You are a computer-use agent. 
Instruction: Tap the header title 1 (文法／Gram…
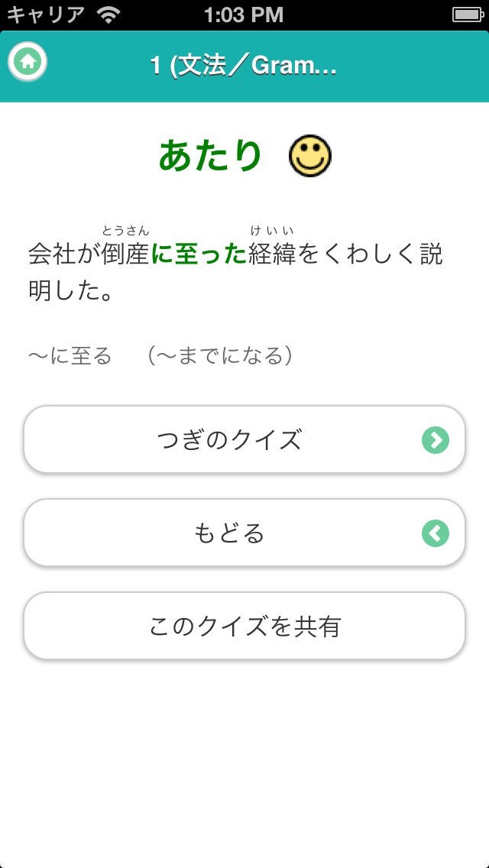244,66
